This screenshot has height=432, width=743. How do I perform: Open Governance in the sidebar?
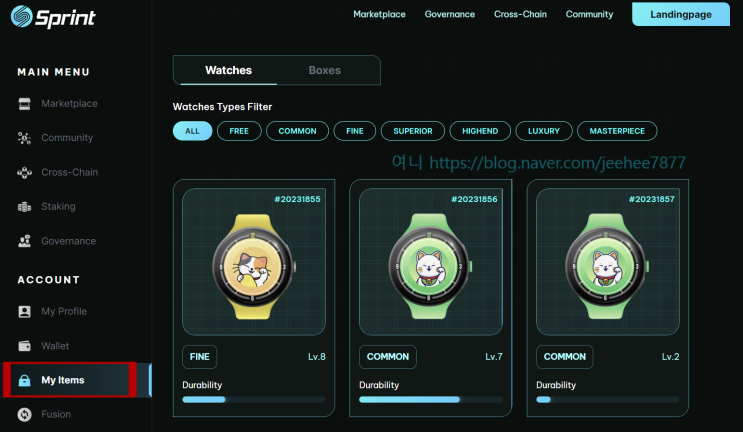click(69, 241)
